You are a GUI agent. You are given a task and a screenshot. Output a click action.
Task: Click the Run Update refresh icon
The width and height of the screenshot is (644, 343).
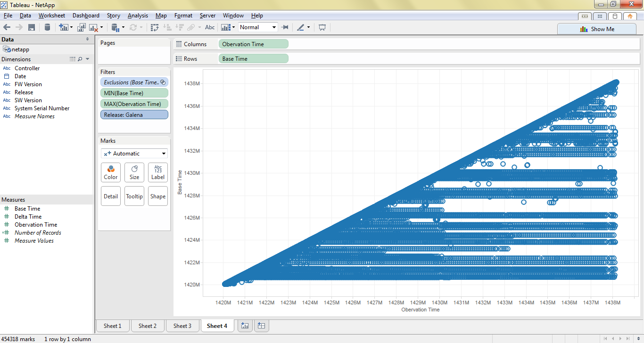[x=133, y=27]
